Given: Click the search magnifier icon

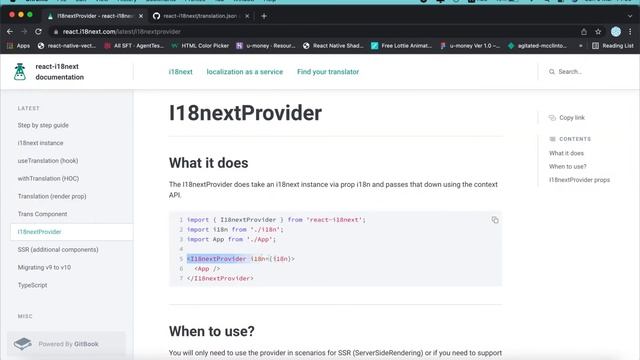Looking at the screenshot, I should tap(552, 72).
